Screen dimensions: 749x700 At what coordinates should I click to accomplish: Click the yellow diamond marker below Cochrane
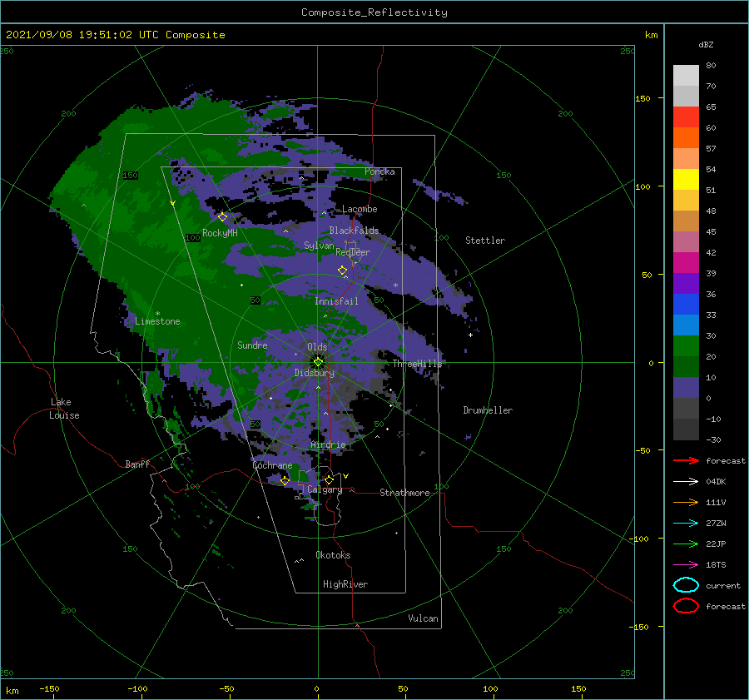(x=285, y=480)
